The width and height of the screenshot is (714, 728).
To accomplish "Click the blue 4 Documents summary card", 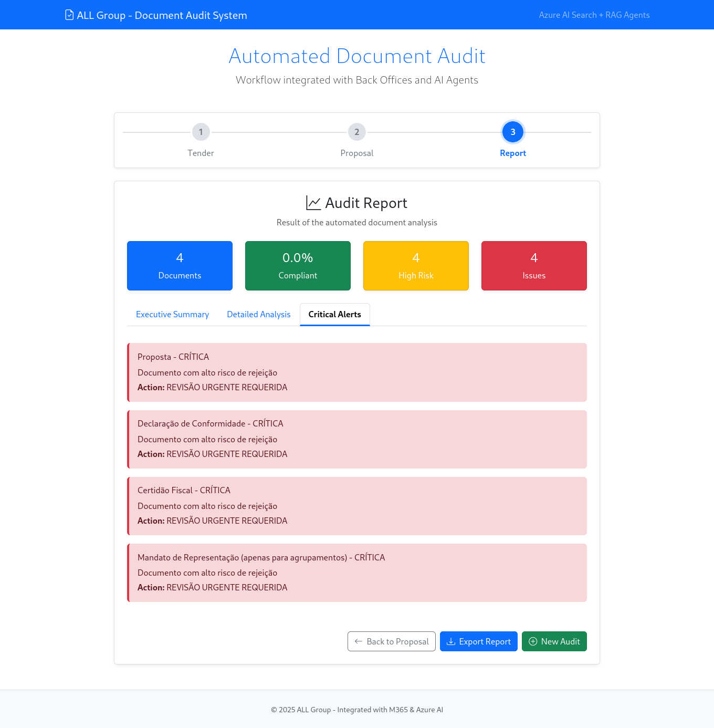I will click(180, 265).
